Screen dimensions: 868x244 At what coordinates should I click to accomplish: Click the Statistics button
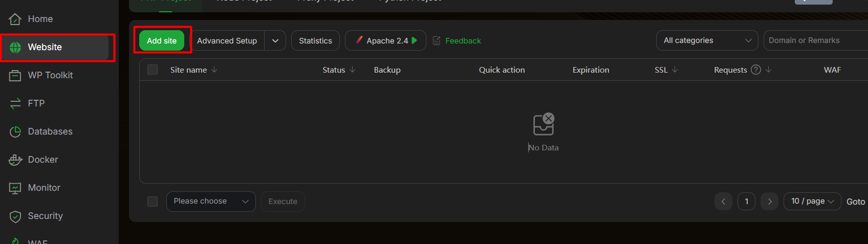315,41
